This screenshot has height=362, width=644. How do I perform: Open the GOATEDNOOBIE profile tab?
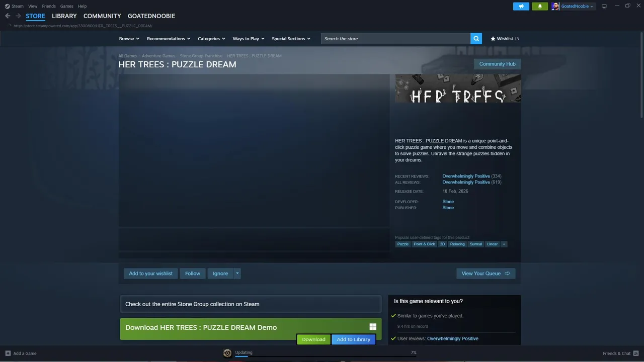coord(151,16)
